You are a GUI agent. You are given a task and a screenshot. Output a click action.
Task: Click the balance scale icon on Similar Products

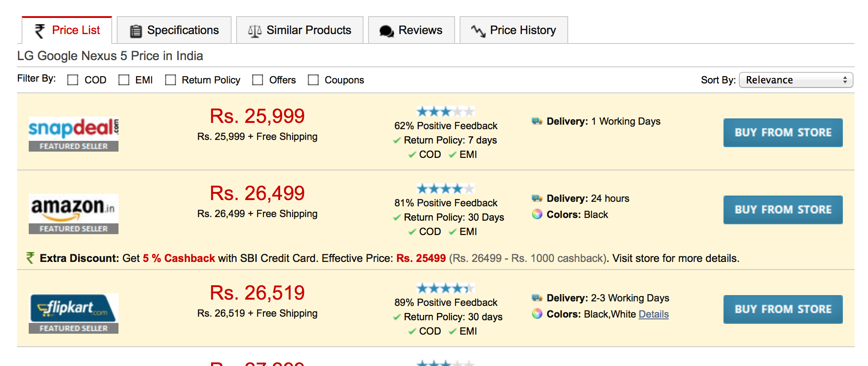pos(254,31)
